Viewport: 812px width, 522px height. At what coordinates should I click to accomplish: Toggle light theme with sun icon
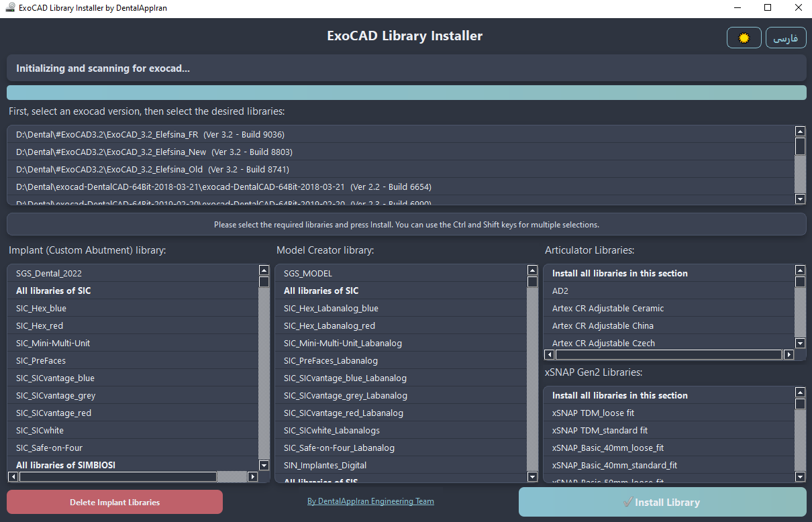coord(744,38)
